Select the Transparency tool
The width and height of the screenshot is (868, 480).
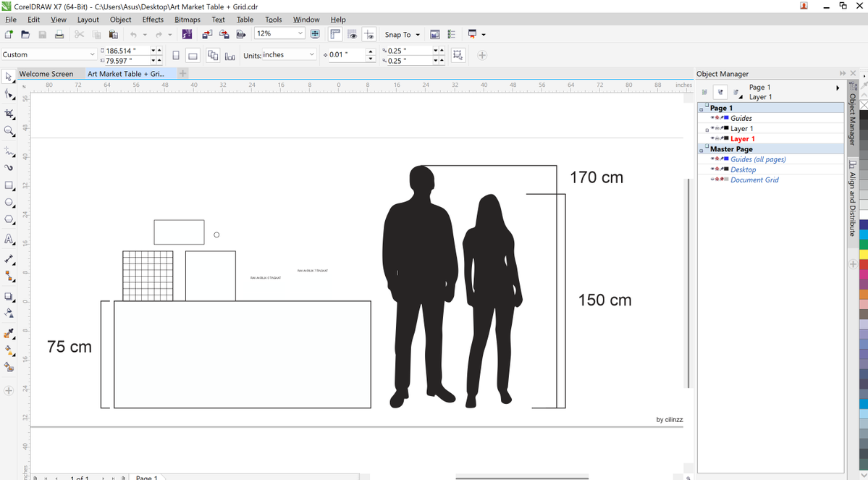pyautogui.click(x=8, y=313)
